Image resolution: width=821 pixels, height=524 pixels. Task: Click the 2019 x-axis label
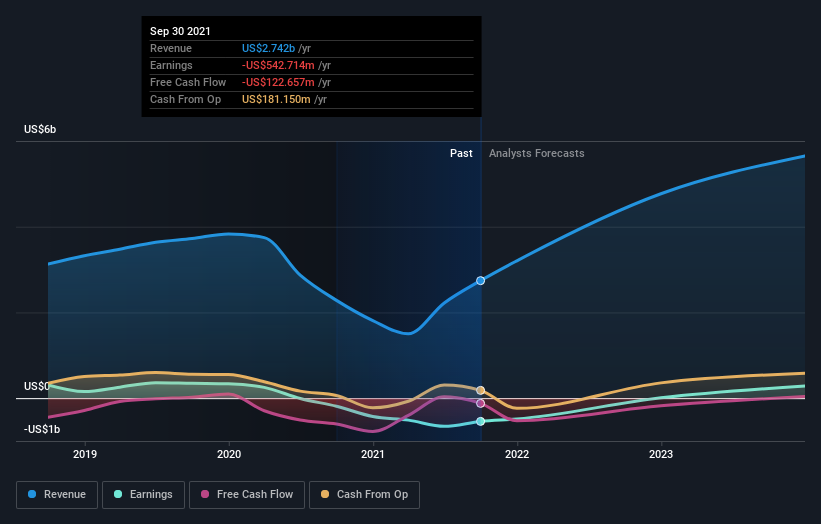click(x=85, y=454)
